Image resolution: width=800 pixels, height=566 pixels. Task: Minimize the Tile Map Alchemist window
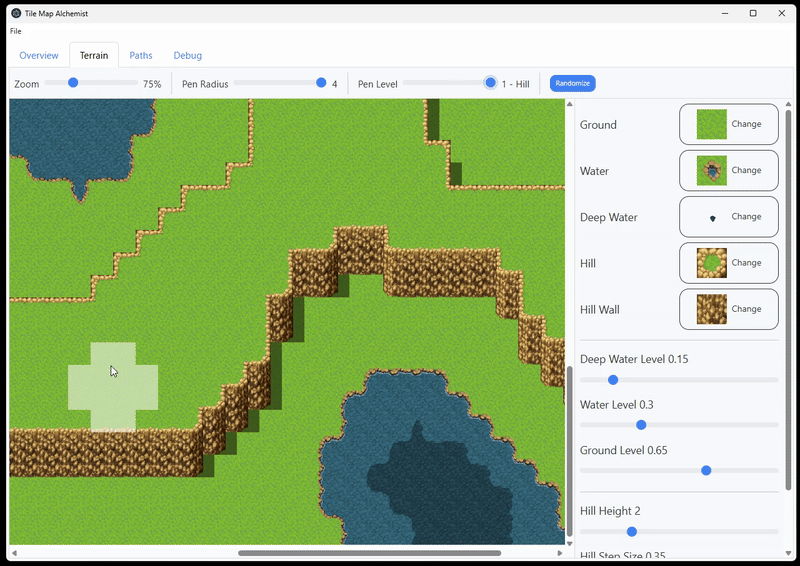[725, 13]
